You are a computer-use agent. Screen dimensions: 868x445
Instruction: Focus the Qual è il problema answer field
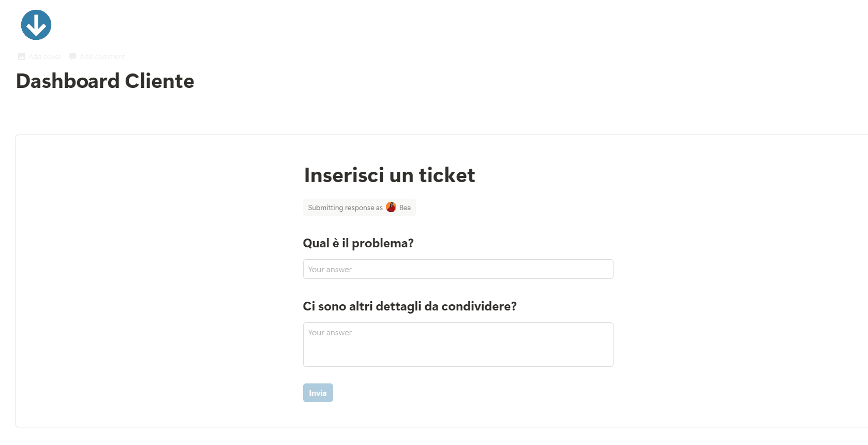pos(457,269)
